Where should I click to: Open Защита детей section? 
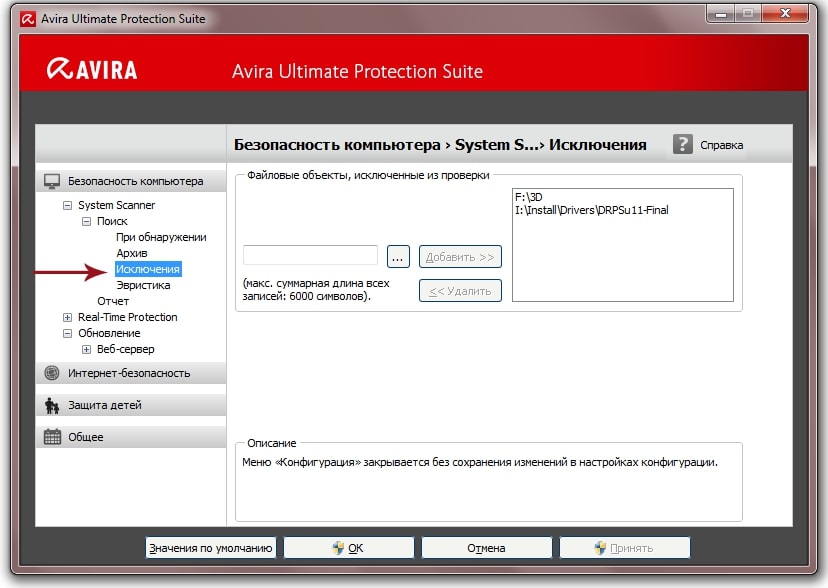pos(131,405)
